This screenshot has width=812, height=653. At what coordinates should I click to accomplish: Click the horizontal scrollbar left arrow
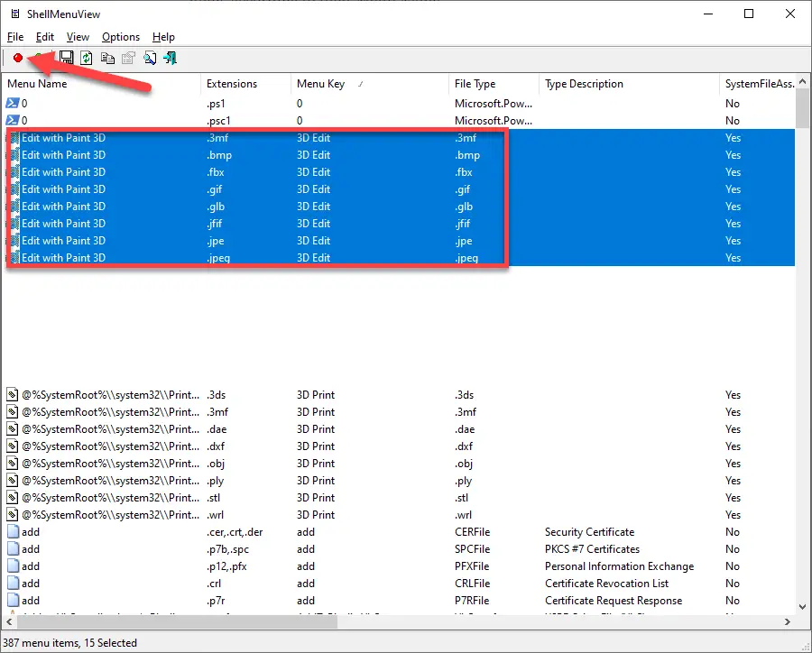(9, 621)
